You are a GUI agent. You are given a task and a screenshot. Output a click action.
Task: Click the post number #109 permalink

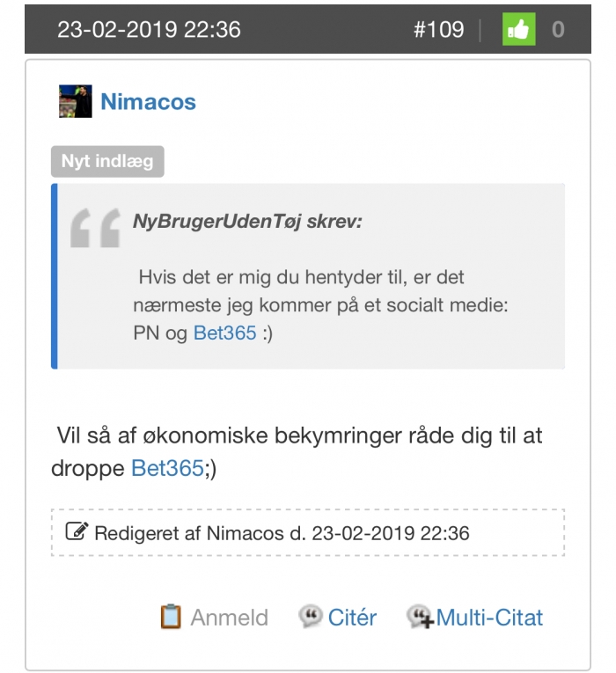438,30
